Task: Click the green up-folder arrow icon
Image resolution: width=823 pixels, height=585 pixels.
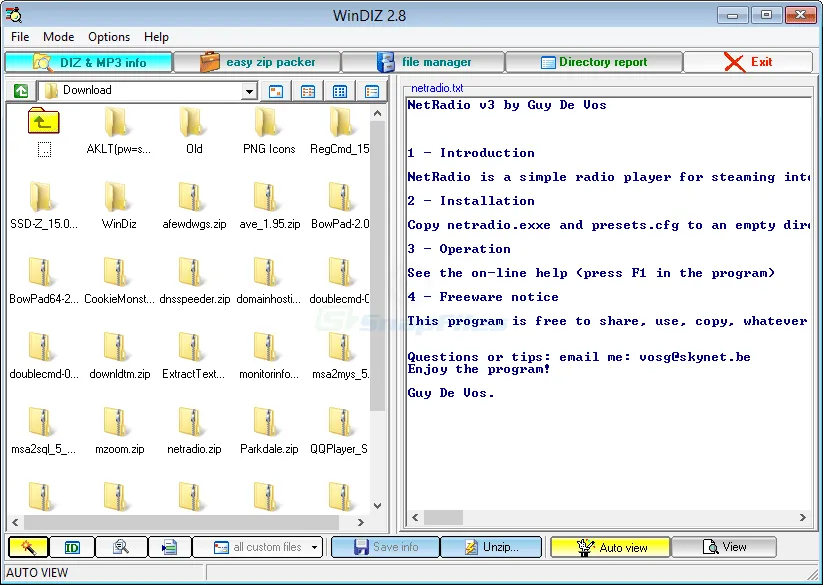Action: coord(21,91)
